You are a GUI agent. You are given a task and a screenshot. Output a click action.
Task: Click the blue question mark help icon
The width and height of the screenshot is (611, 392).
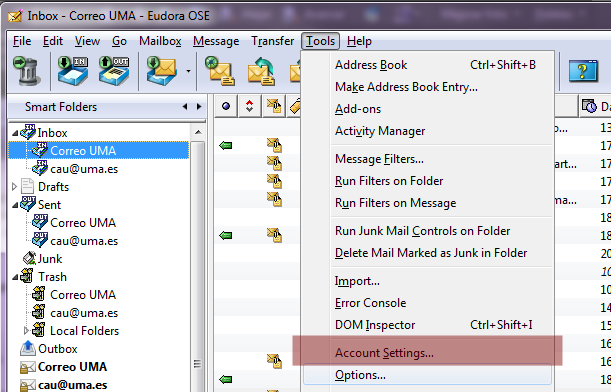(583, 71)
